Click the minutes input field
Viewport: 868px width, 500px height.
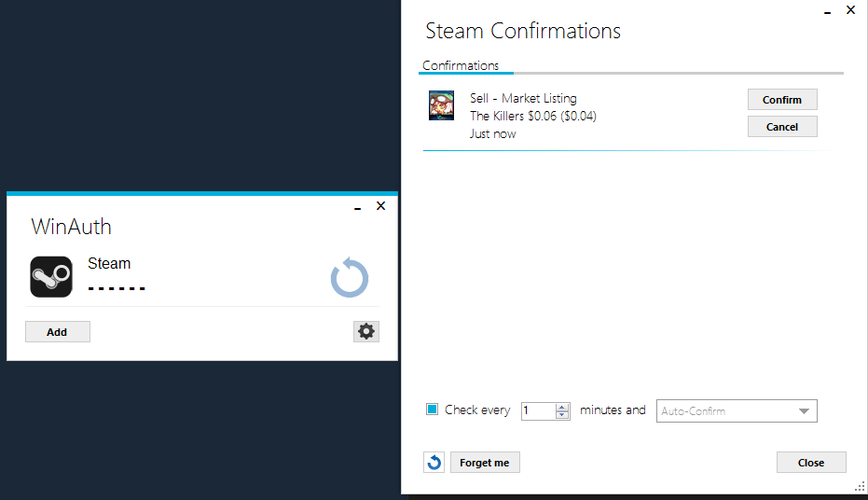tap(538, 410)
